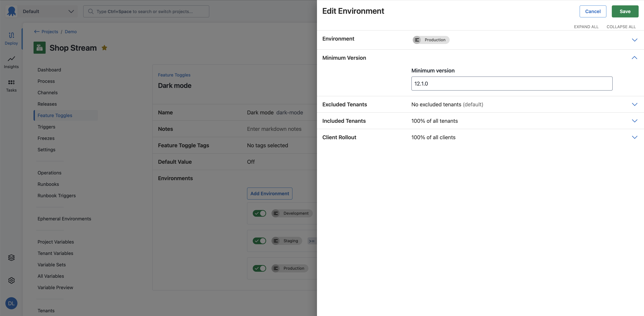This screenshot has width=644, height=316.
Task: Open the Channels menu item
Action: click(47, 92)
